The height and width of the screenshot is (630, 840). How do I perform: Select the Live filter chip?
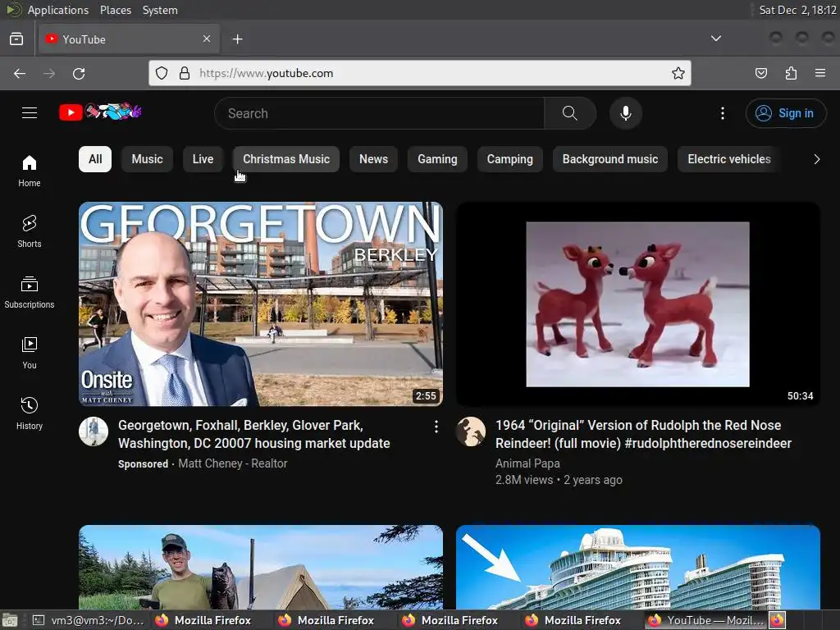(x=203, y=159)
